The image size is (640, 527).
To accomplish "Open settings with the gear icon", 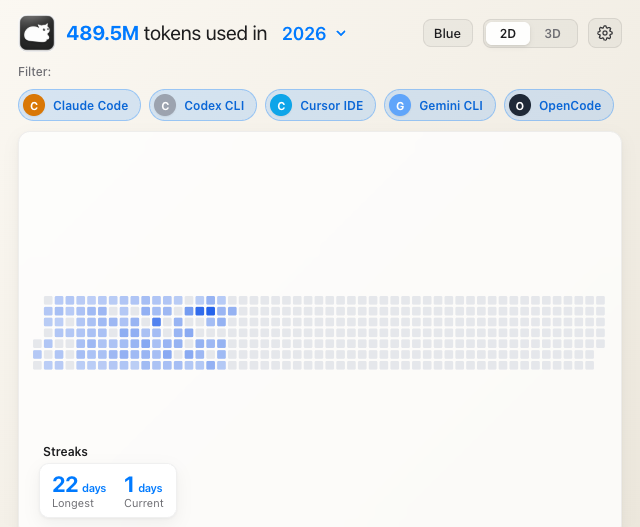I will click(x=604, y=33).
